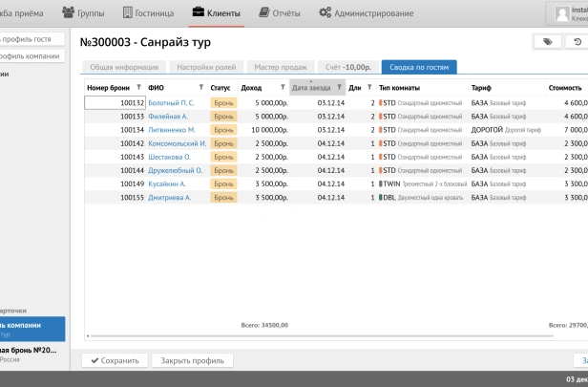The image size is (588, 387).
Task: Select the Мастер продаж tab
Action: pos(281,67)
